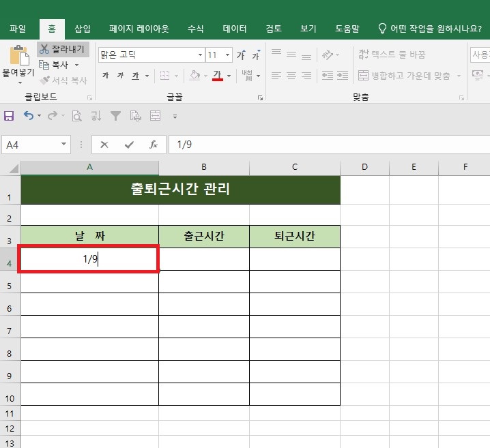490x448 pixels.
Task: Click Wrap Text (텍스트 줄 바꿈) button
Action: click(392, 55)
